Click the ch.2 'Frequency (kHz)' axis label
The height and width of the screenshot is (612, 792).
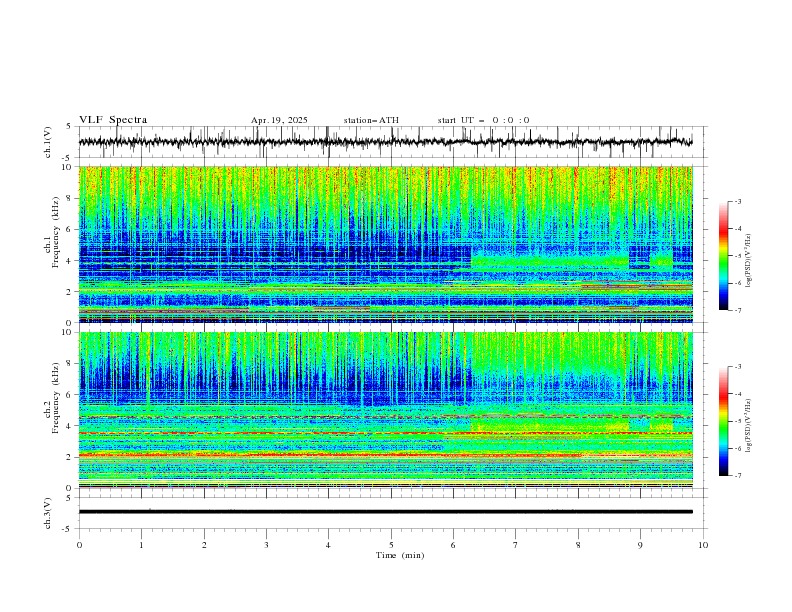tap(56, 398)
